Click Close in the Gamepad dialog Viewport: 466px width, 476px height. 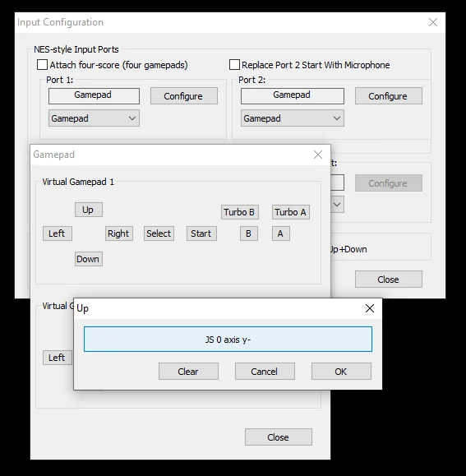click(279, 437)
